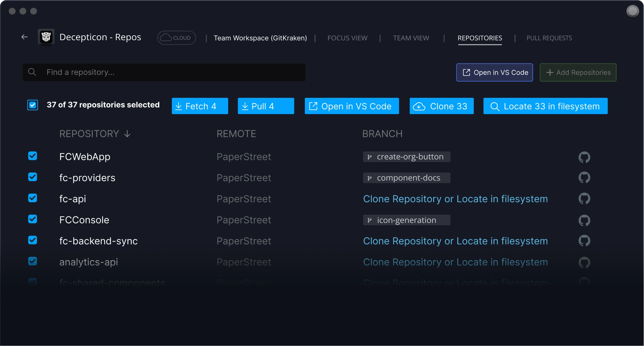Viewport: 644px width, 346px height.
Task: Click Clone Repository link for fc-api
Action: (402, 199)
